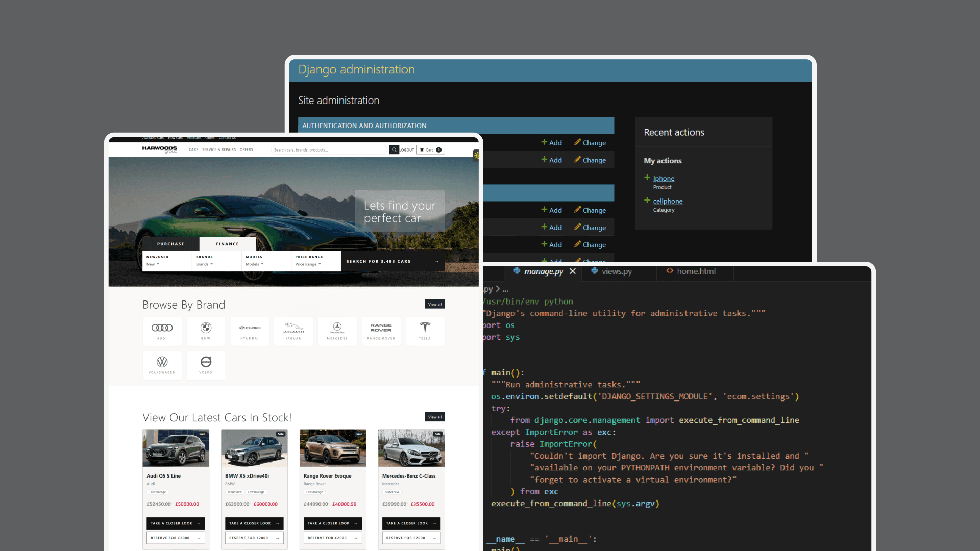Open the Brands dropdown filter
The width and height of the screenshot is (980, 551).
[x=204, y=264]
